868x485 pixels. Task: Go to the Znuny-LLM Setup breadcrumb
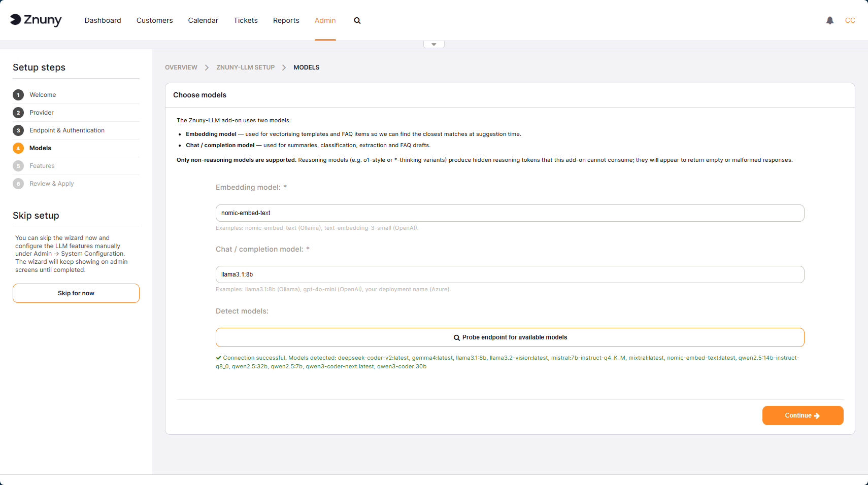246,67
